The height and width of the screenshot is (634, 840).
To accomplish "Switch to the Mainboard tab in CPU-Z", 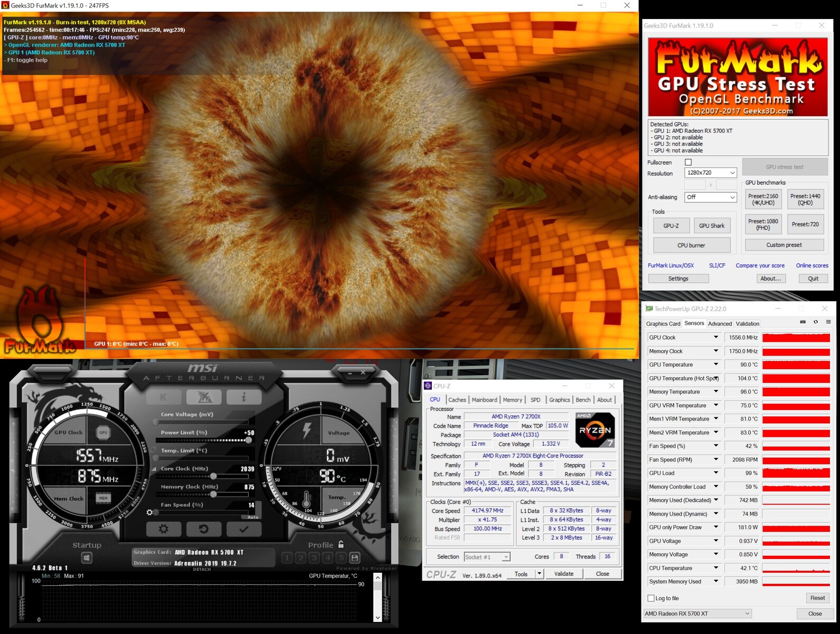I will (484, 400).
